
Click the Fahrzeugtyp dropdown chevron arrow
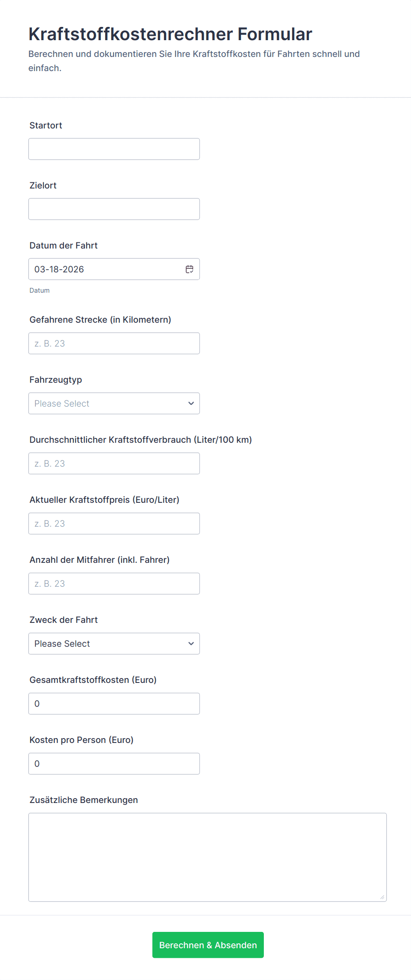click(x=191, y=403)
